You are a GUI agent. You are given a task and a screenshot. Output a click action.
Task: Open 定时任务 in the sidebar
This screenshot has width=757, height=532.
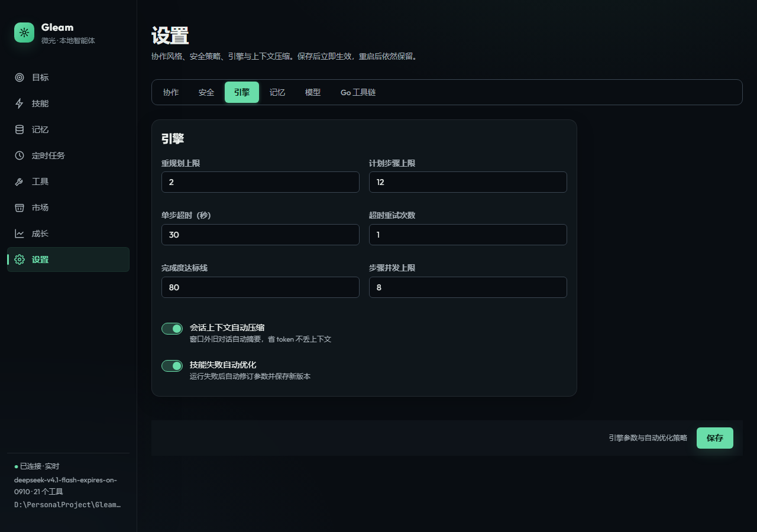[68, 155]
